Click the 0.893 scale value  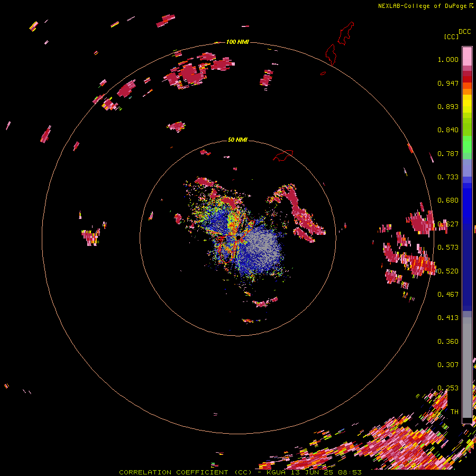click(448, 106)
